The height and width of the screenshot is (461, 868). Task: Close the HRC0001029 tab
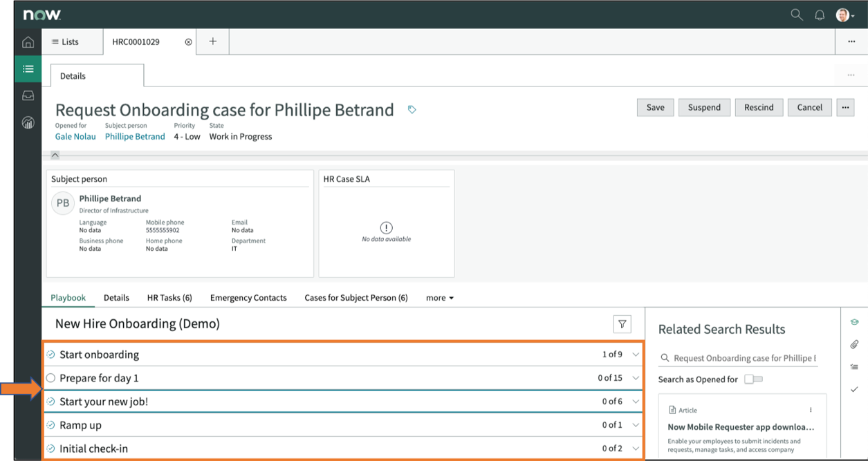click(188, 42)
